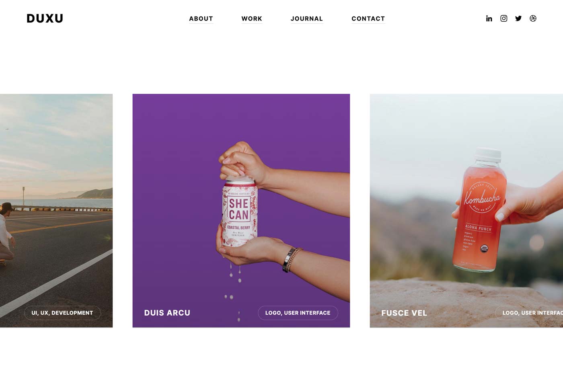This screenshot has width=563, height=392.
Task: Click the DUXU site logo
Action: click(45, 18)
